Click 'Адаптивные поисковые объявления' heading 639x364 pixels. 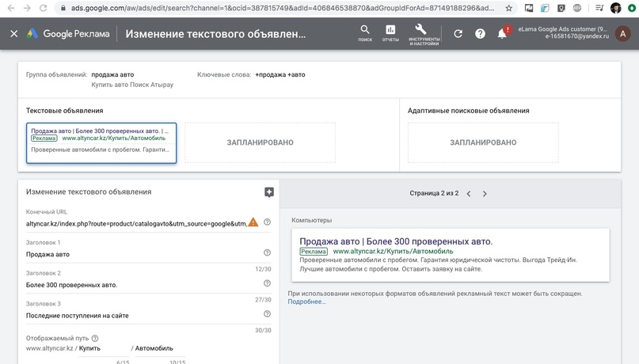[468, 110]
